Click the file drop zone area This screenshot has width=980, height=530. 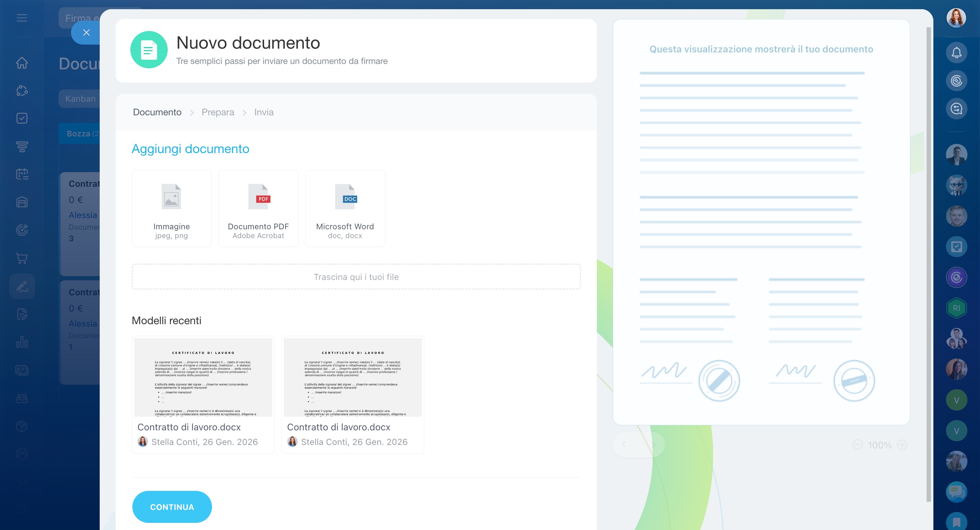(356, 277)
